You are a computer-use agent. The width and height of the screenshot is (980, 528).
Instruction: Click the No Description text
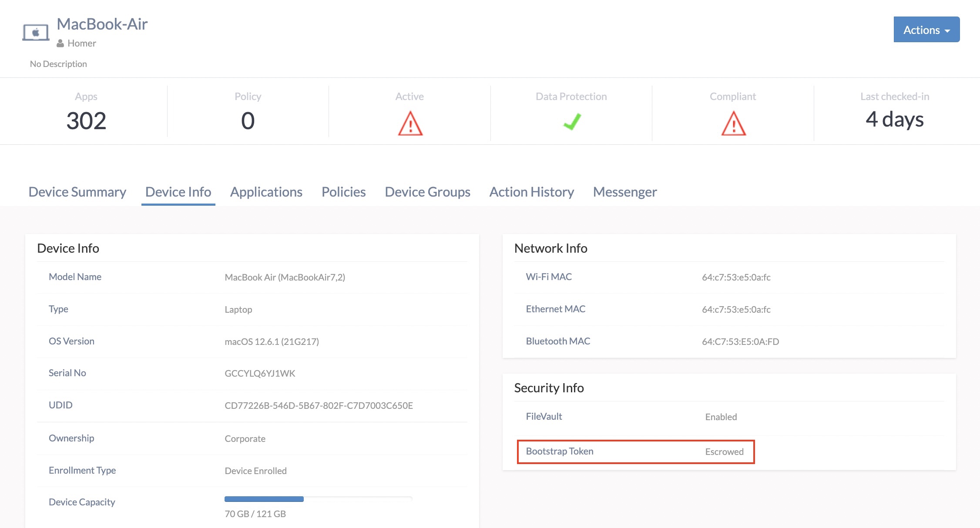pyautogui.click(x=58, y=64)
